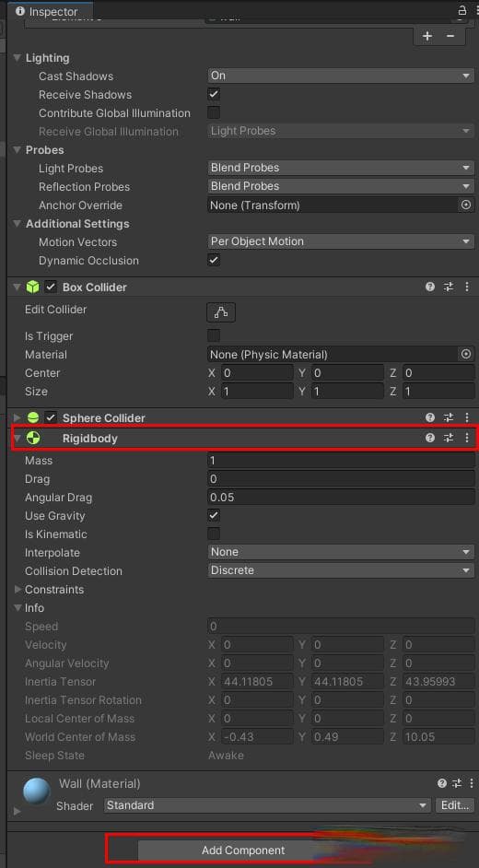The image size is (479, 868).
Task: Toggle Use Gravity checkbox
Action: coord(214,515)
